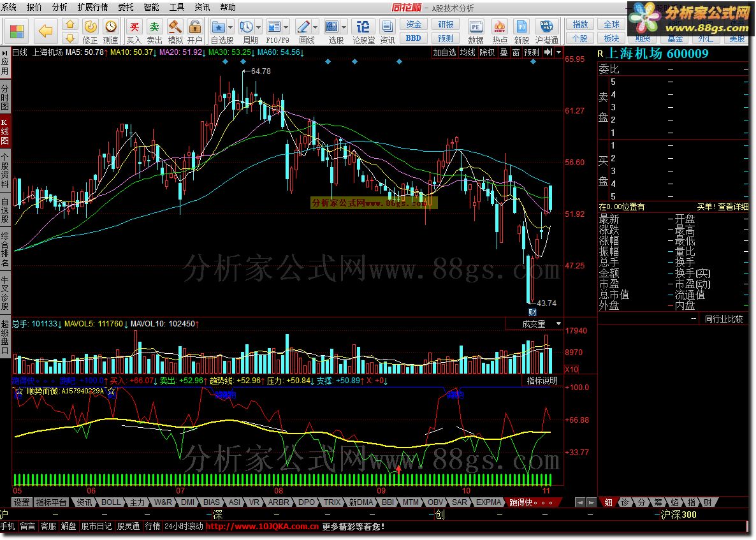Open the 系统 menu
Screen dimensions: 756x540
pyautogui.click(x=9, y=7)
